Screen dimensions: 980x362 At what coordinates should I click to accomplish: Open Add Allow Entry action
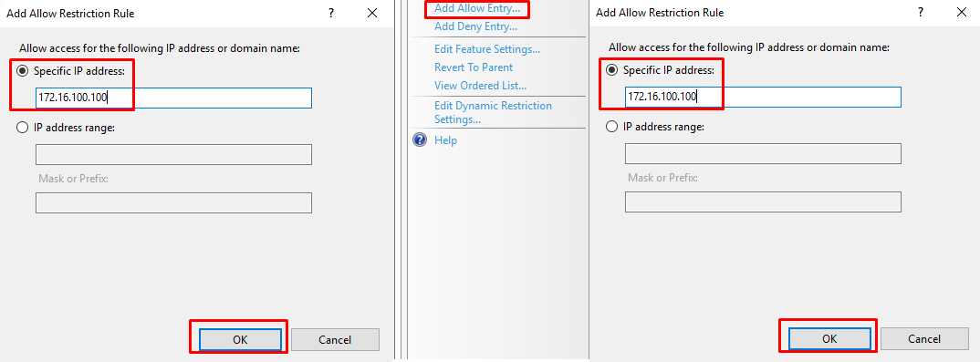[477, 9]
